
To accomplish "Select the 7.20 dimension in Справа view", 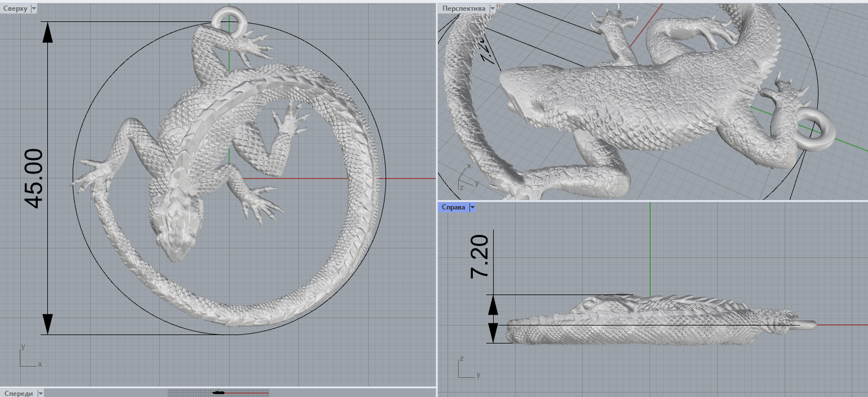I will (x=480, y=256).
